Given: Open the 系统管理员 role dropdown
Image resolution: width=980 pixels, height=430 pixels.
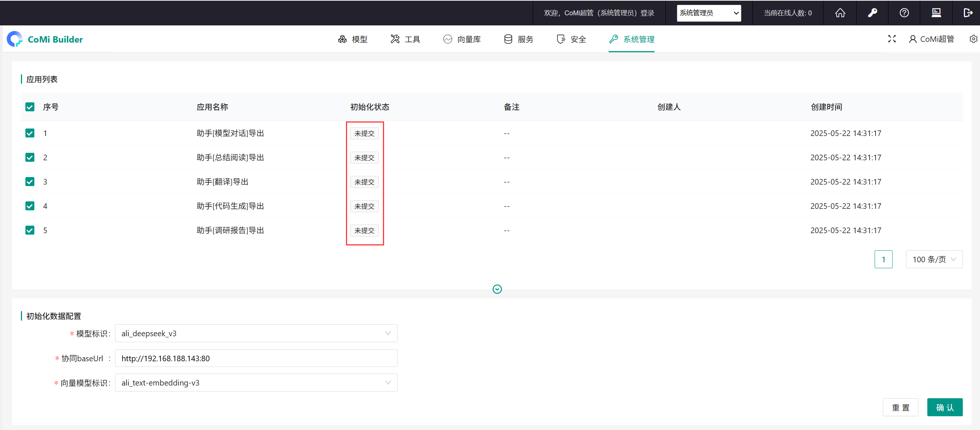Looking at the screenshot, I should 708,13.
